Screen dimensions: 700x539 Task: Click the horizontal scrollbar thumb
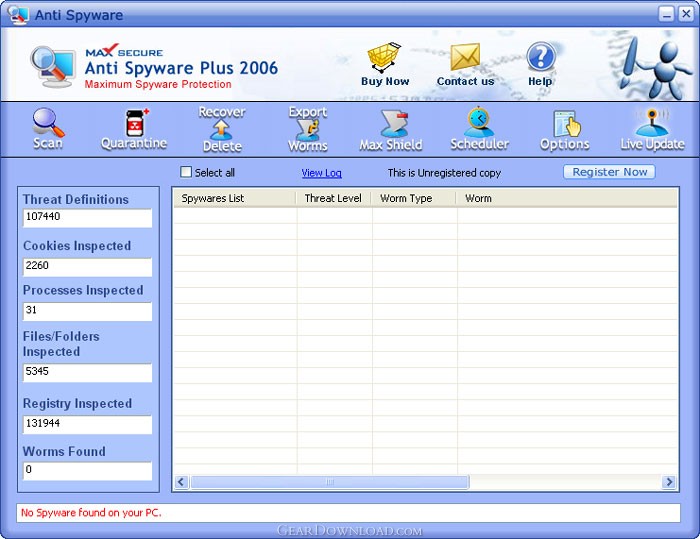tap(330, 482)
